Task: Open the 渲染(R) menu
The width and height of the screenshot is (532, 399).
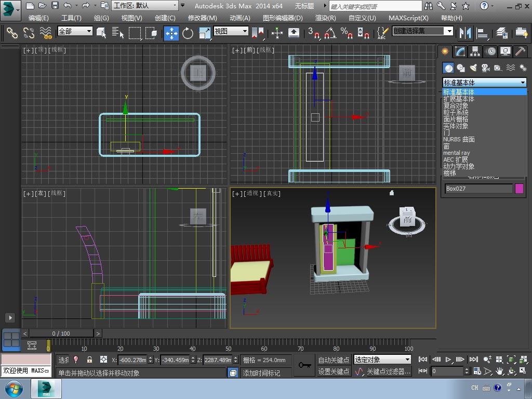Action: click(325, 18)
